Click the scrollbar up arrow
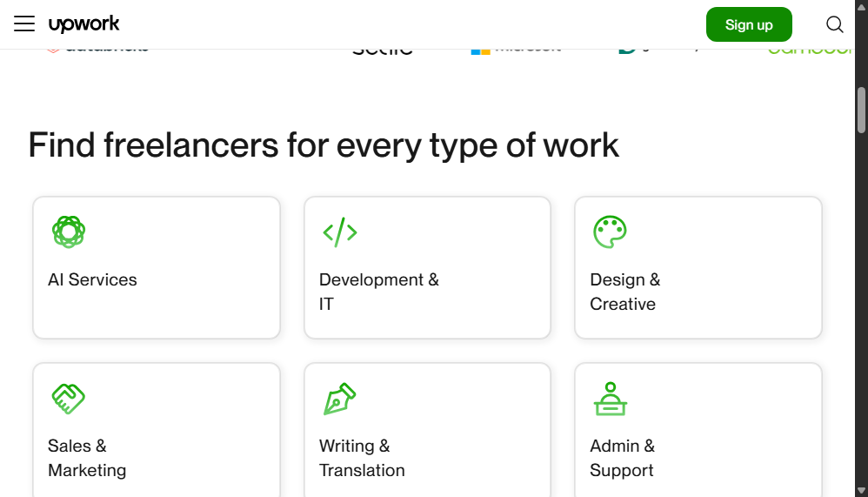868x497 pixels. click(x=861, y=6)
